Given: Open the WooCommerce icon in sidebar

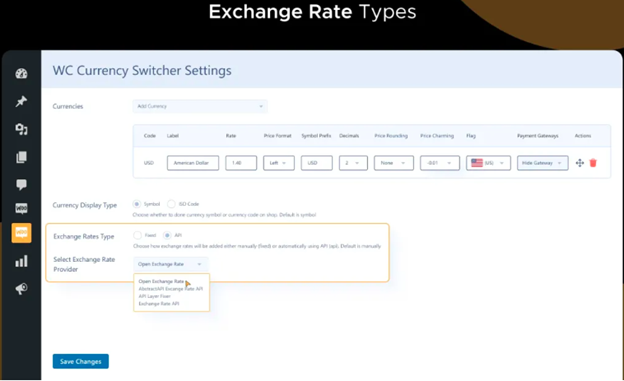Looking at the screenshot, I should point(21,208).
